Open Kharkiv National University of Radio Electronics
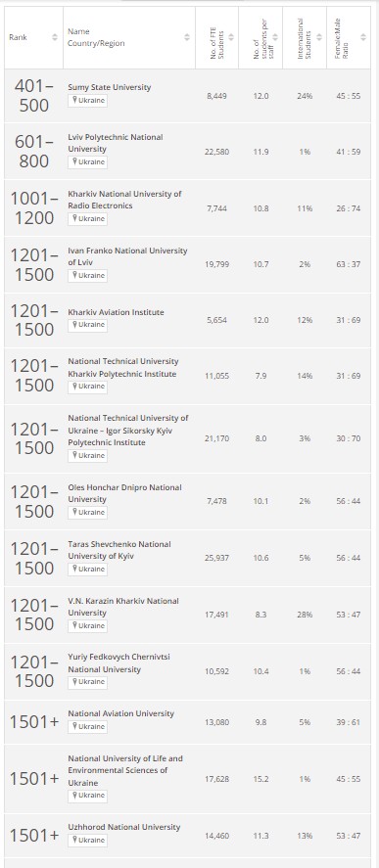Screen dimensions: 379x868 click(x=124, y=200)
